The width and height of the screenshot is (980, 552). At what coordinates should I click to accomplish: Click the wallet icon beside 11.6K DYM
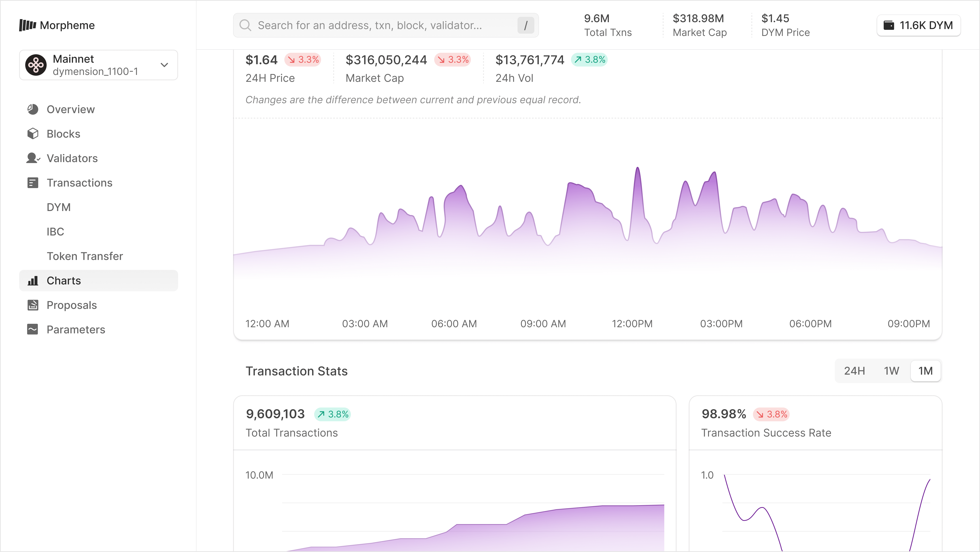[x=889, y=25]
